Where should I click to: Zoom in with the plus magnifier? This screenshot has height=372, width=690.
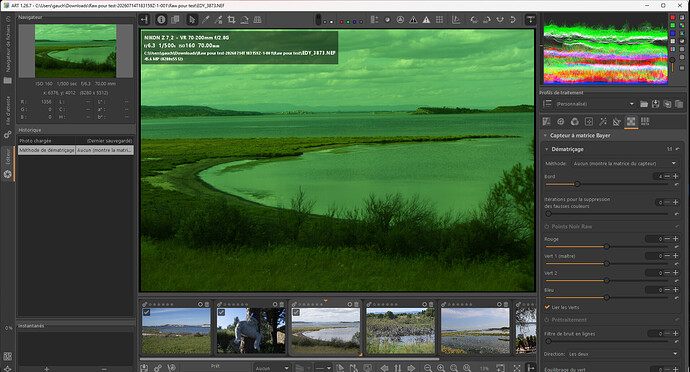click(x=441, y=368)
